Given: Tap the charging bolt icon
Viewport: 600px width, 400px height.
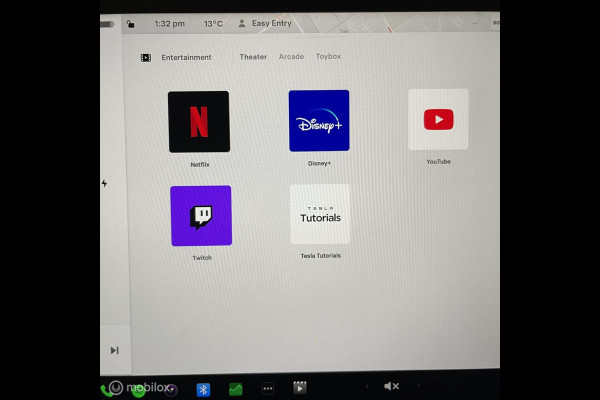Looking at the screenshot, I should point(104,183).
